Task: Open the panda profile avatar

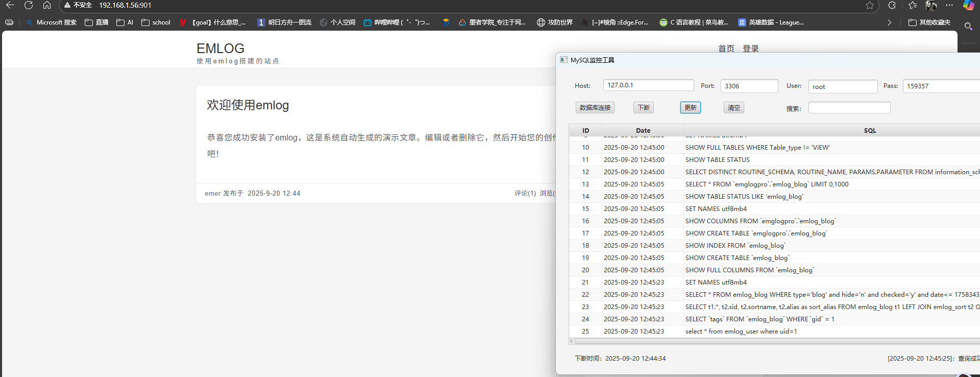Action: point(931,5)
